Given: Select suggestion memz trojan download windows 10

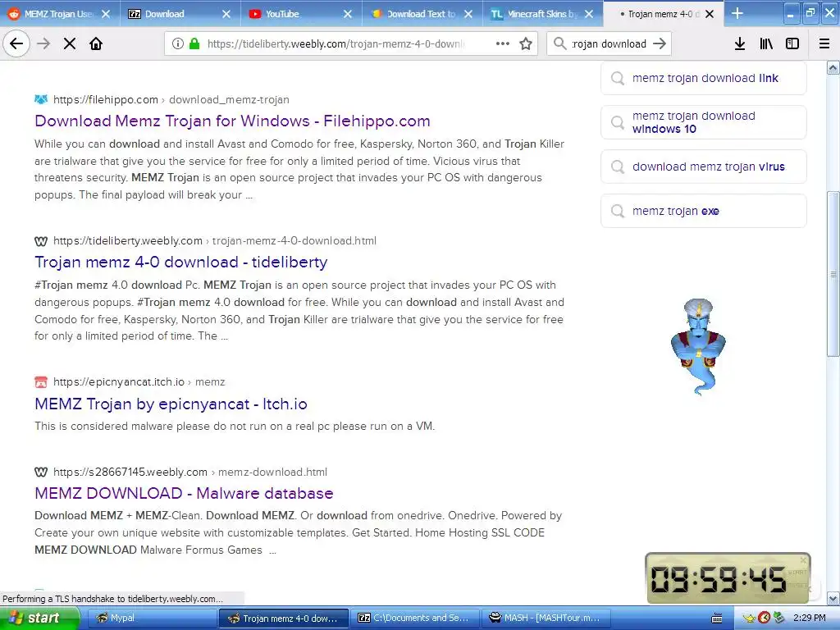Looking at the screenshot, I should 703,122.
